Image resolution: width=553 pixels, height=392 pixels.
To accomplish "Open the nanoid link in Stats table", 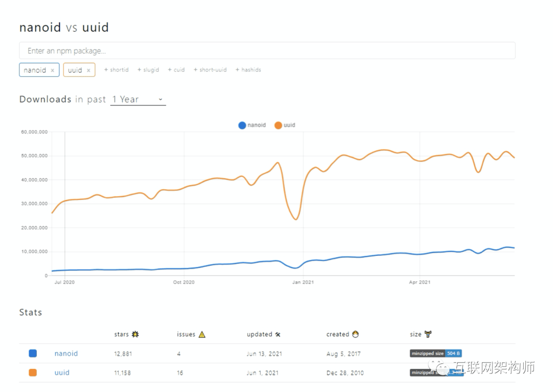I will (x=66, y=353).
